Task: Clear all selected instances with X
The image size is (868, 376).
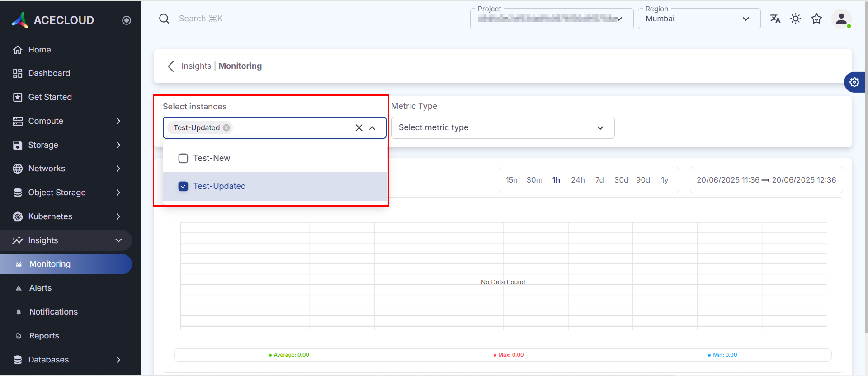Action: (359, 128)
